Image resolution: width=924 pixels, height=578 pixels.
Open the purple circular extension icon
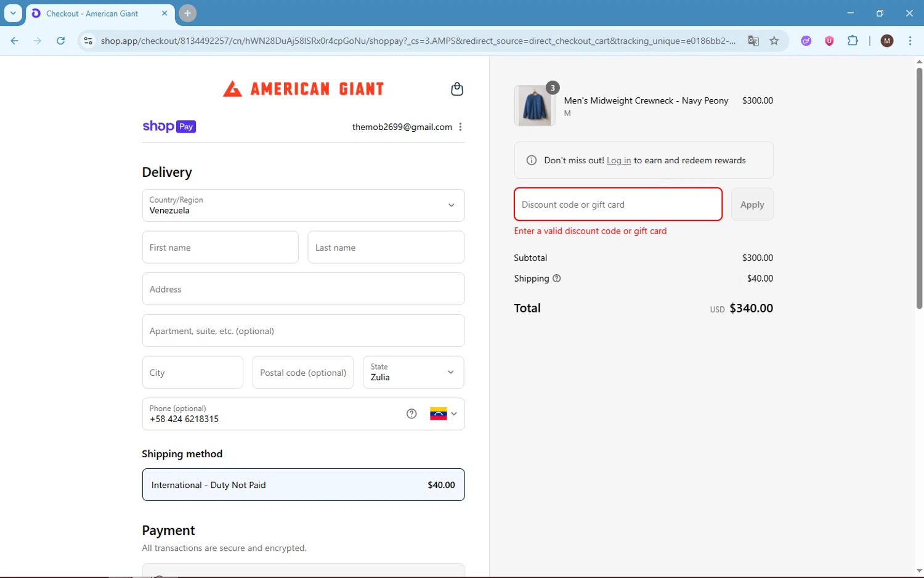pyautogui.click(x=806, y=41)
